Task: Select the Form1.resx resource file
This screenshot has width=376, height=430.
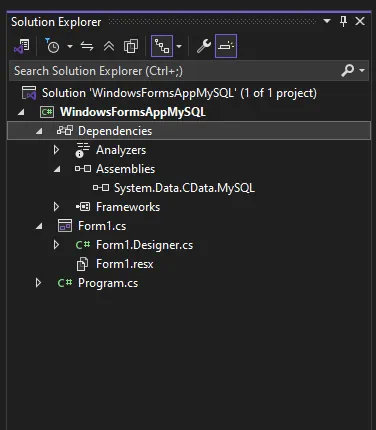Action: pyautogui.click(x=125, y=264)
